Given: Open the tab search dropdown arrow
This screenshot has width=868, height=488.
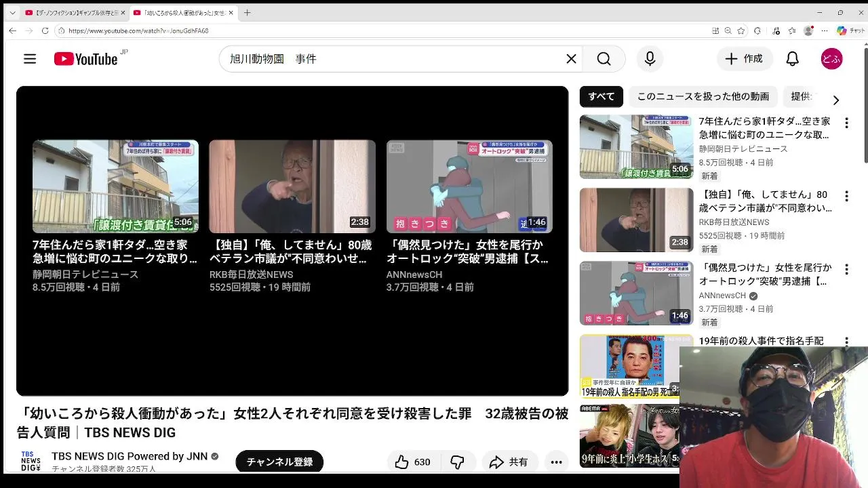Looking at the screenshot, I should (x=12, y=12).
